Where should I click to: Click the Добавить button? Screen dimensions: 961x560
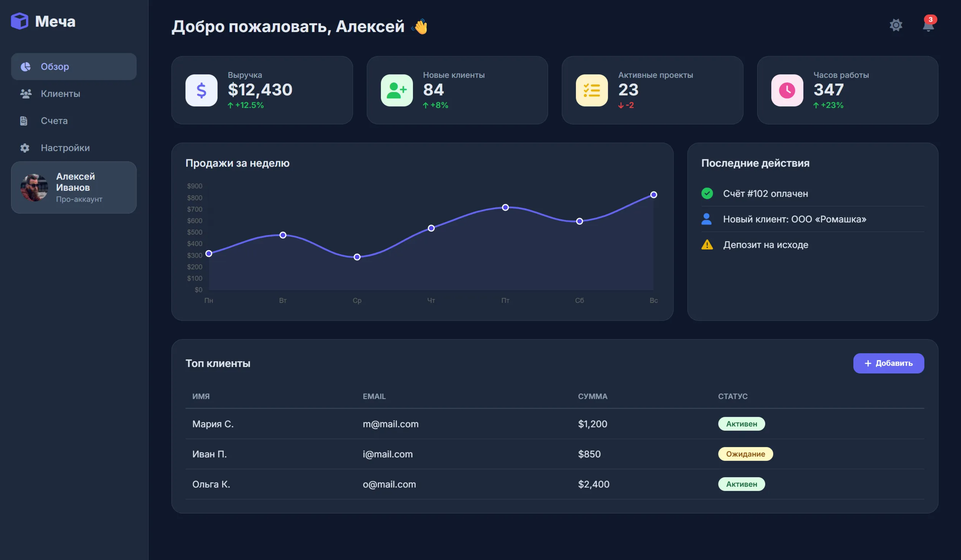click(888, 364)
